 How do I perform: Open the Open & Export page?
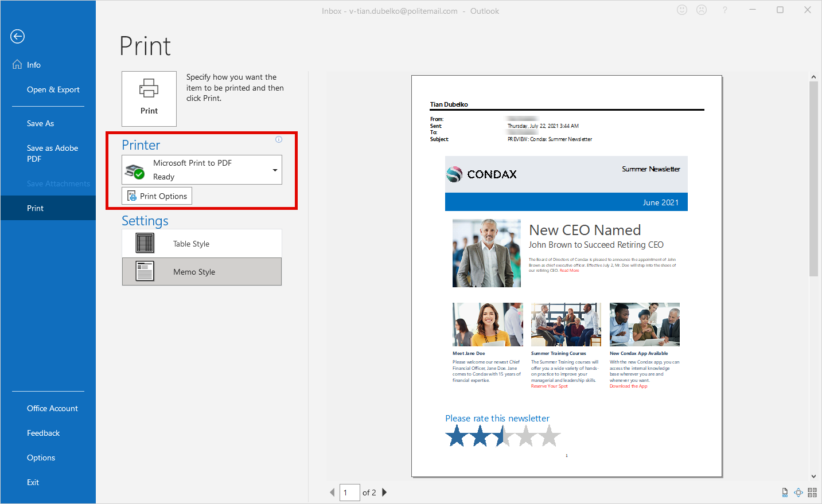tap(48, 89)
